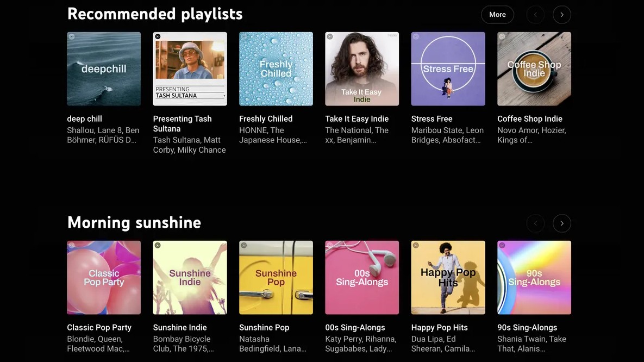The height and width of the screenshot is (362, 644).
Task: Click 'Tash Sultana, Matt Corby, Milky Chance' text
Action: coord(189,145)
